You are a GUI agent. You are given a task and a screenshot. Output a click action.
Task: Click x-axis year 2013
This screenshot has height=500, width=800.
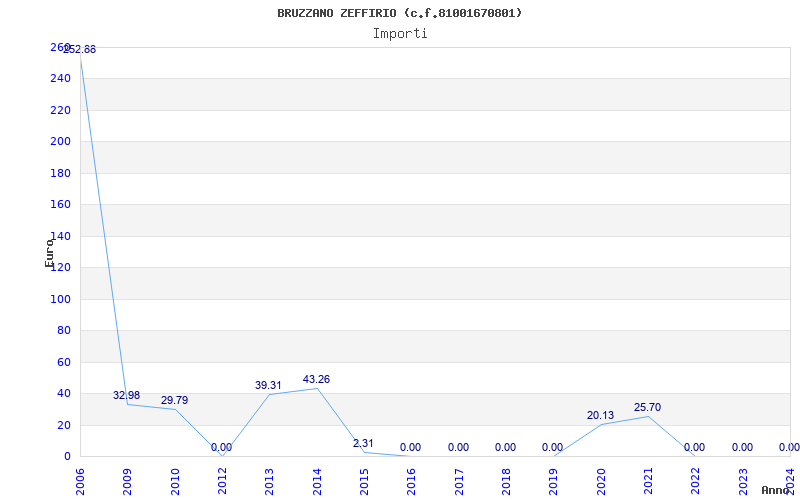pos(269,482)
